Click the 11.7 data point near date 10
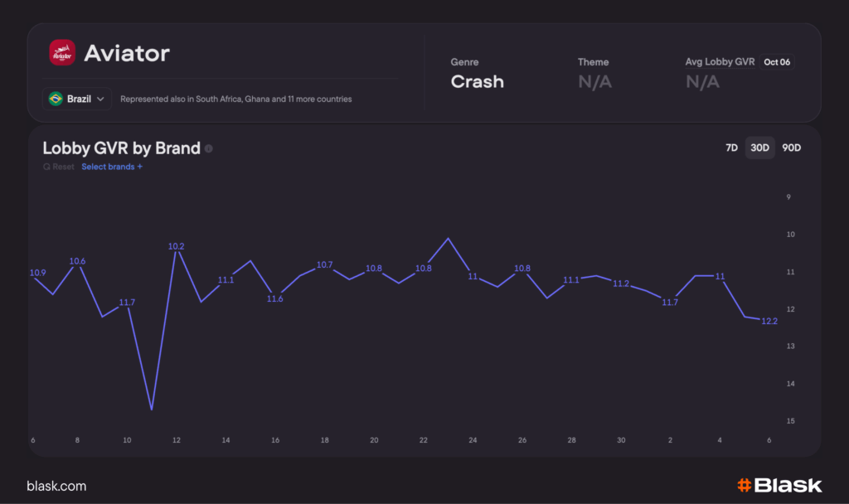Screen dimensions: 849x504 pyautogui.click(x=127, y=307)
